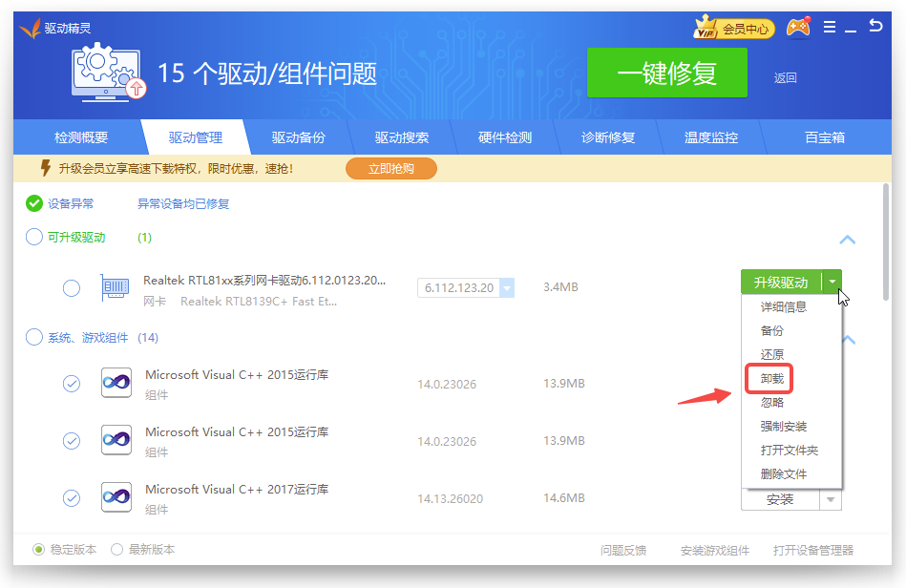Click the orange 立即抢购 button
Image resolution: width=906 pixels, height=588 pixels.
(390, 169)
